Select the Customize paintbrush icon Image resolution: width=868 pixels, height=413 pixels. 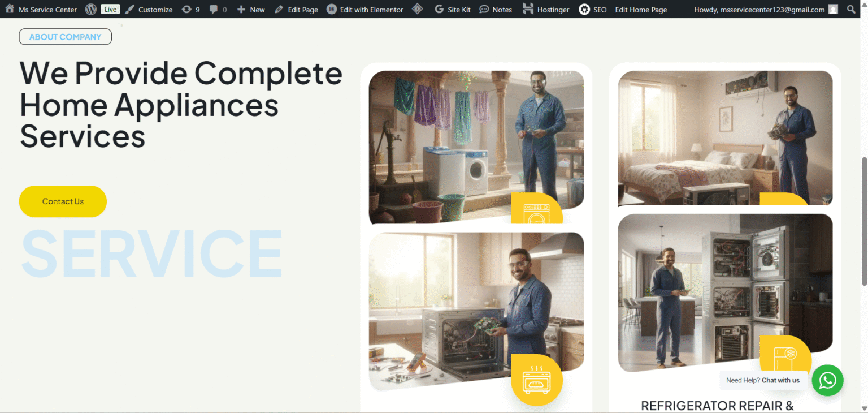pos(129,9)
